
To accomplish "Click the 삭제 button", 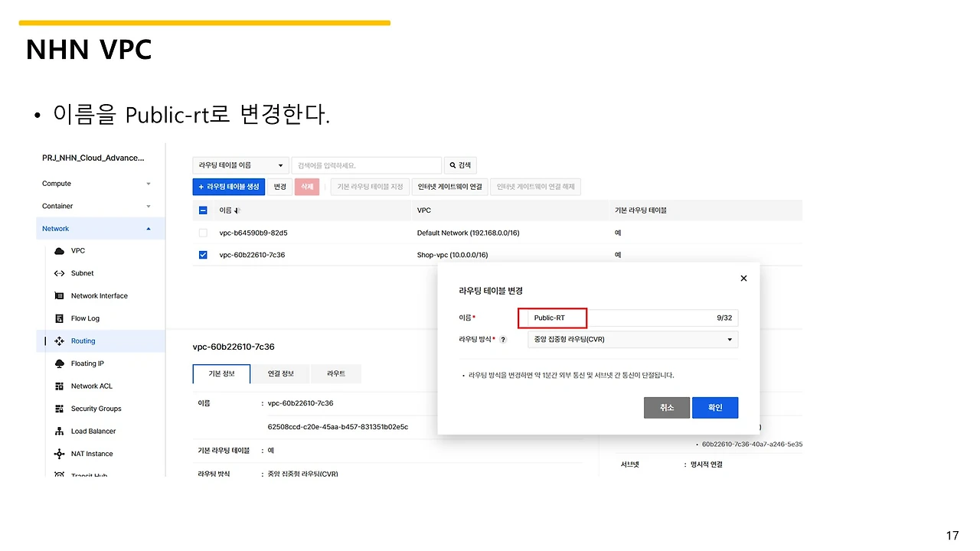I will pyautogui.click(x=307, y=187).
